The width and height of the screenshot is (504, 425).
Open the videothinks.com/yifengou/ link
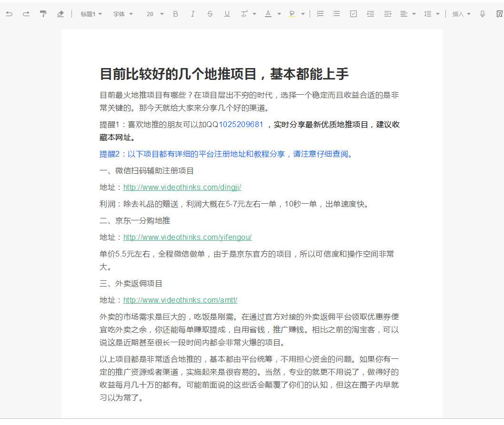click(187, 237)
